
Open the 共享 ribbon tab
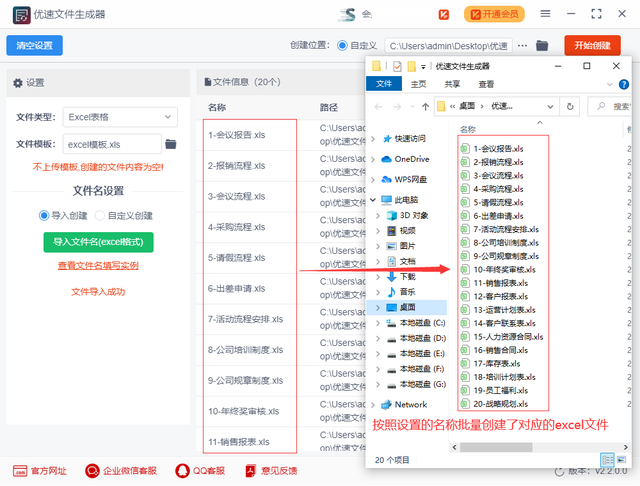(x=453, y=84)
